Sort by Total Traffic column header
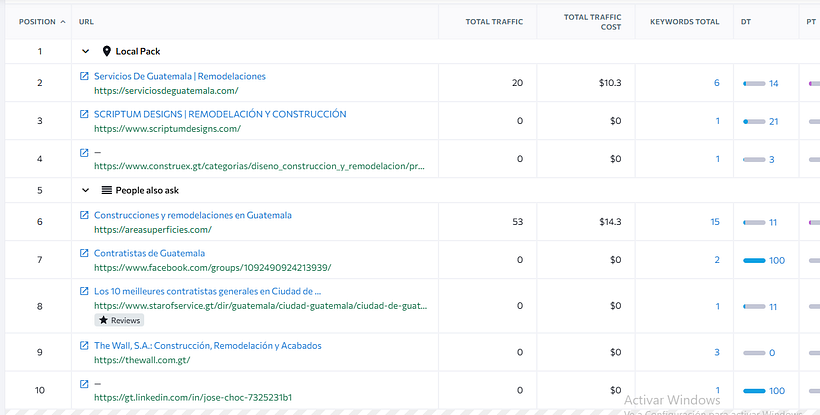The image size is (820, 415). coord(494,21)
